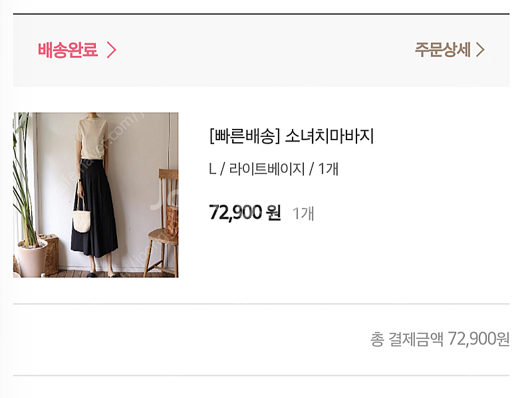
Task: Click the chevron arrow next to 배송완료
Action: [111, 50]
